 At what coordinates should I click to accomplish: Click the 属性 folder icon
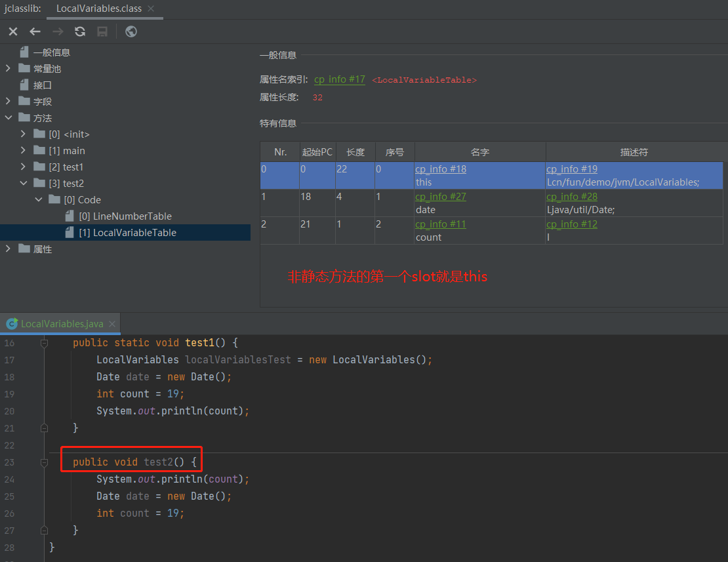point(24,249)
